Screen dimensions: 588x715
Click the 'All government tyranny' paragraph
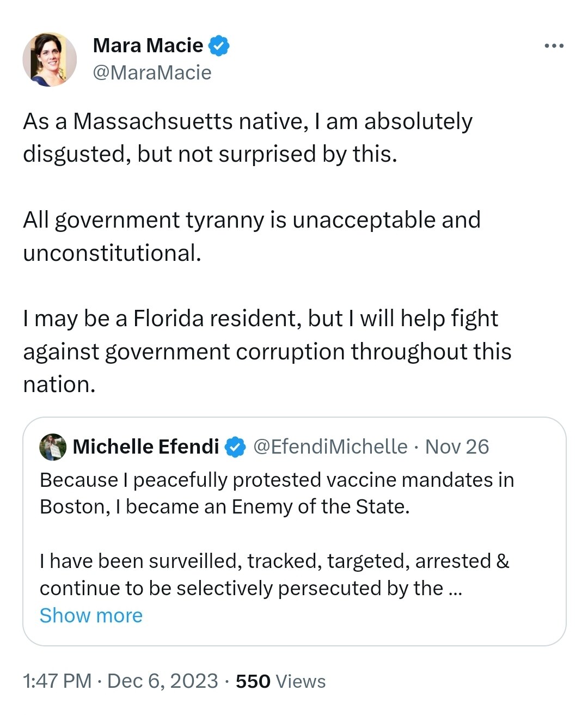pyautogui.click(x=252, y=236)
